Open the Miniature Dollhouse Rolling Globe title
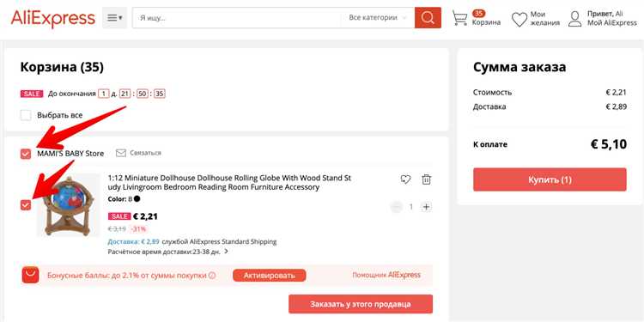Image resolution: width=644 pixels, height=322 pixels. [229, 183]
